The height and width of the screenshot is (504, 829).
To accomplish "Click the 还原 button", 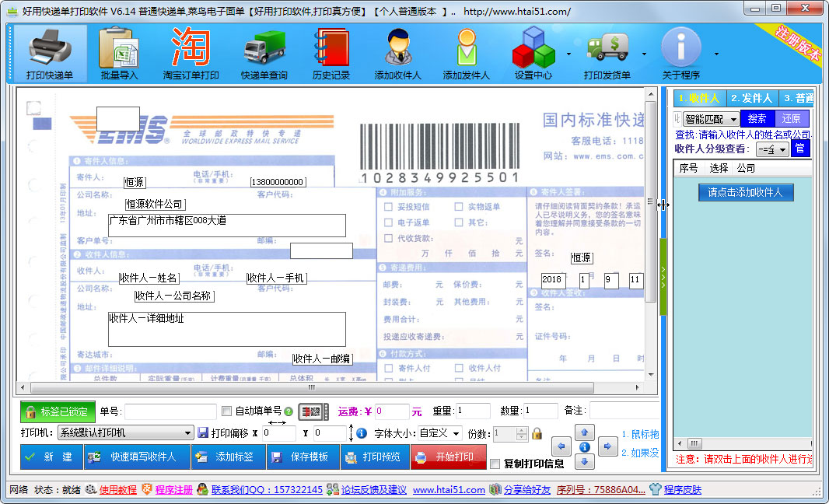I will 792,119.
